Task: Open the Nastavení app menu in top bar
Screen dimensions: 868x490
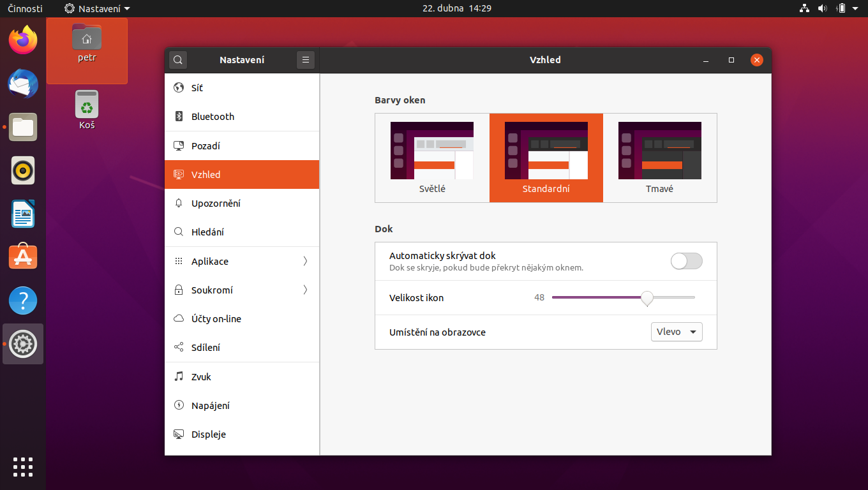Action: pos(98,9)
